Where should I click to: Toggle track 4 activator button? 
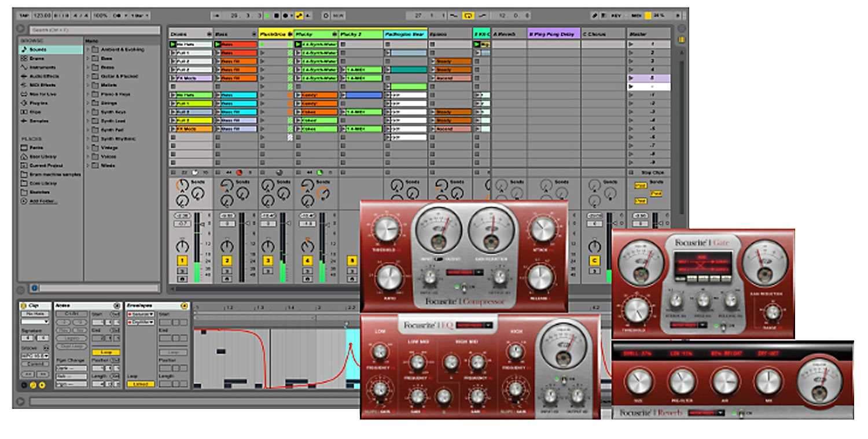click(307, 261)
